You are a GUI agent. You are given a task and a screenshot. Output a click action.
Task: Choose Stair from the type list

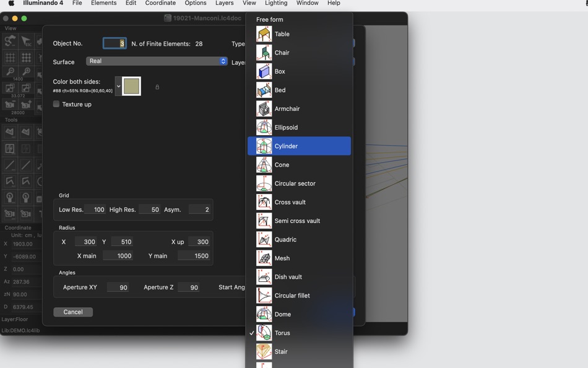299,352
